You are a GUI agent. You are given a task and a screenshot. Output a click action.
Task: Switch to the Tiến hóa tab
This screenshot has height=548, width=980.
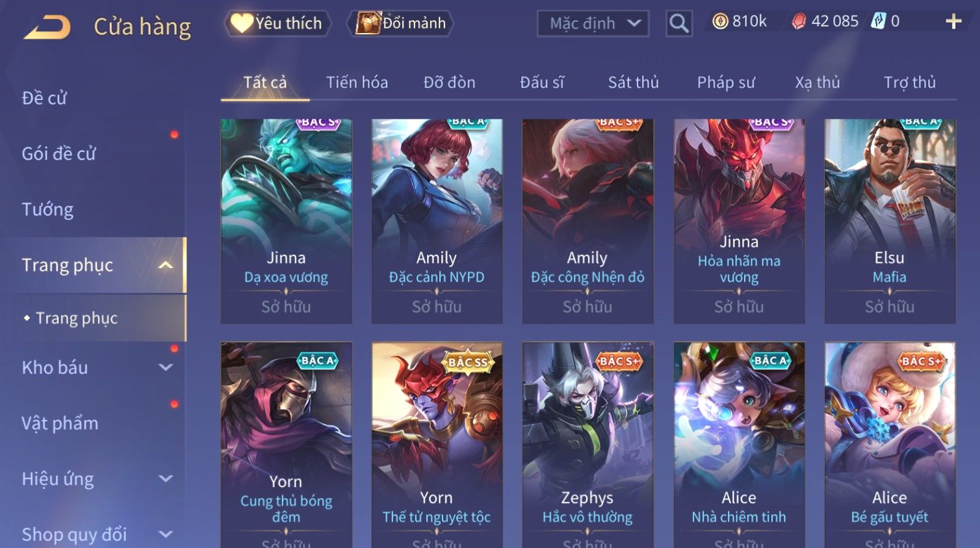click(357, 82)
